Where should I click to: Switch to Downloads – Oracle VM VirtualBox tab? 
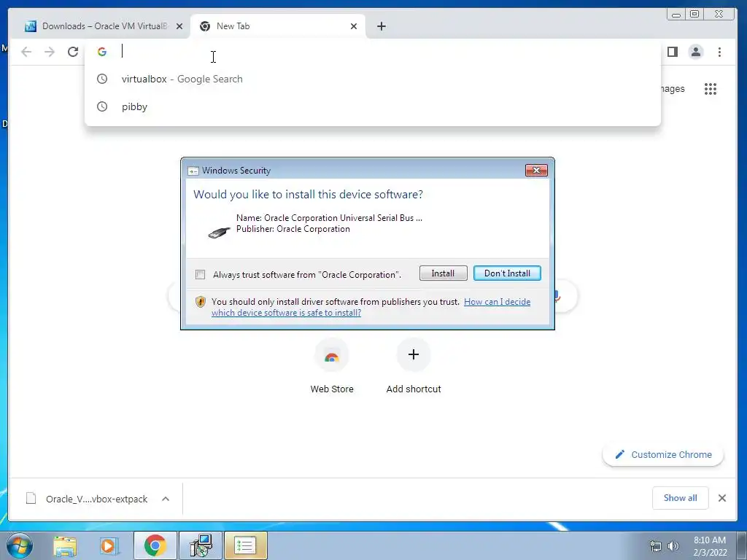click(104, 26)
